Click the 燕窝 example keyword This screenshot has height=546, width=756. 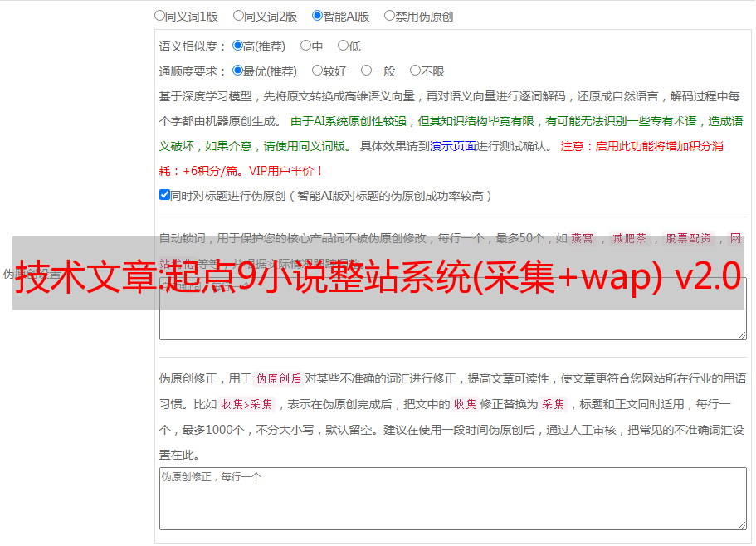[582, 238]
